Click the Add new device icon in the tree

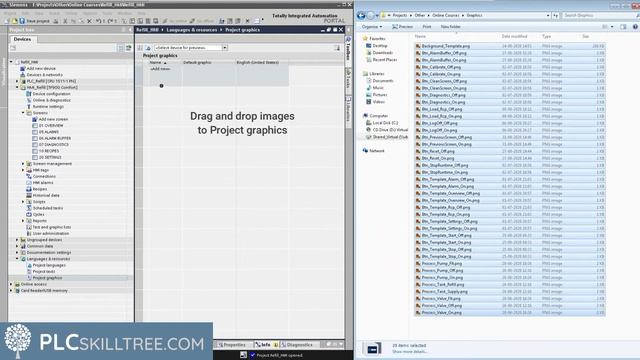tap(23, 69)
